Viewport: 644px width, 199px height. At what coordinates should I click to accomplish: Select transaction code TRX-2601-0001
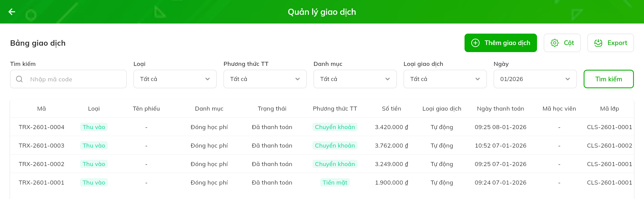pos(42,183)
